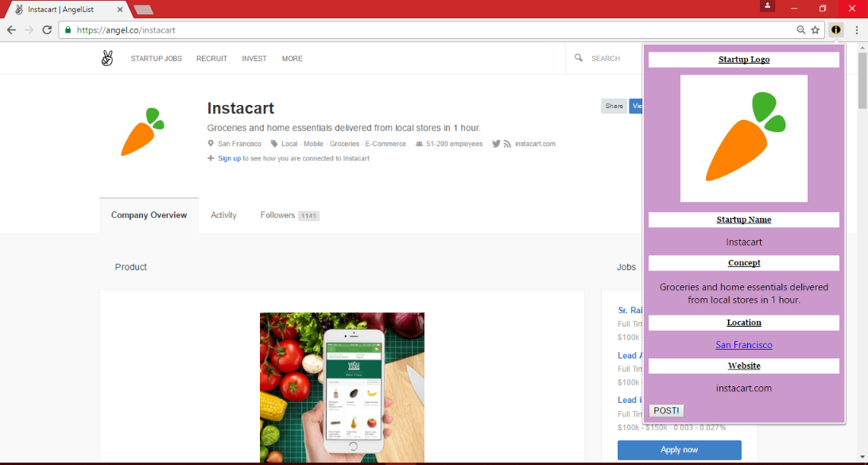This screenshot has height=465, width=868.
Task: Open the Chrome user profile icon
Action: pos(767,6)
